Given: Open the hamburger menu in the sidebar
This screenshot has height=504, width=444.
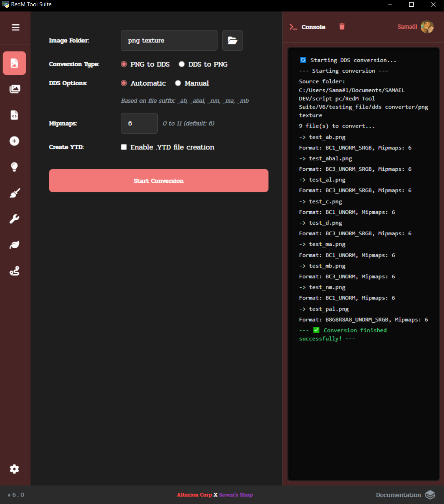Looking at the screenshot, I should (16, 27).
